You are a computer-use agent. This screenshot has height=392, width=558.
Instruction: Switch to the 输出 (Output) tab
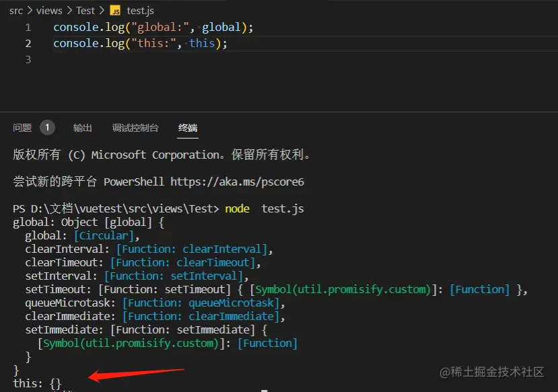[83, 128]
